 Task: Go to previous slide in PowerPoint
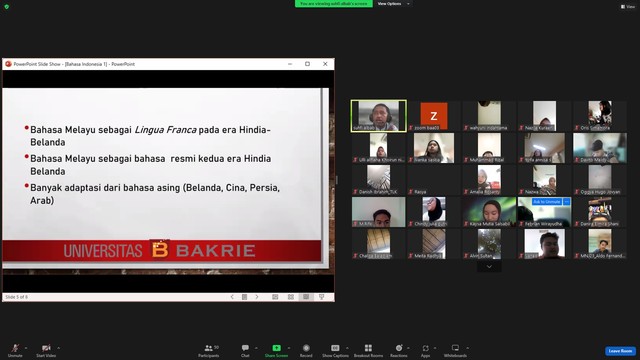(232, 297)
